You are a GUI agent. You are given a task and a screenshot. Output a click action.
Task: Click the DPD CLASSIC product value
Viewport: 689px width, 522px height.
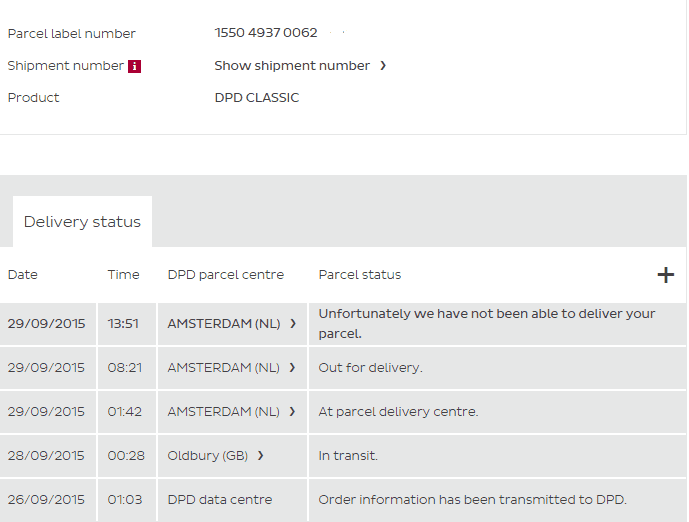click(x=257, y=98)
